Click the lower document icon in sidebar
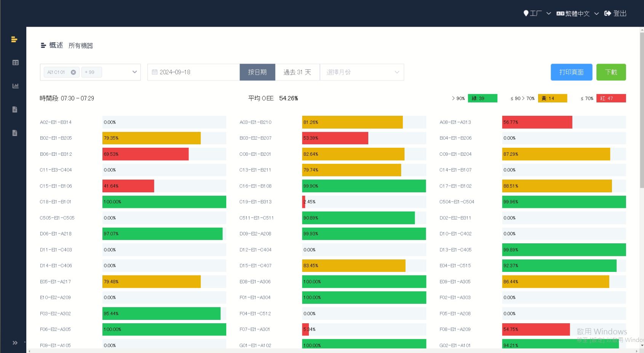 15,133
